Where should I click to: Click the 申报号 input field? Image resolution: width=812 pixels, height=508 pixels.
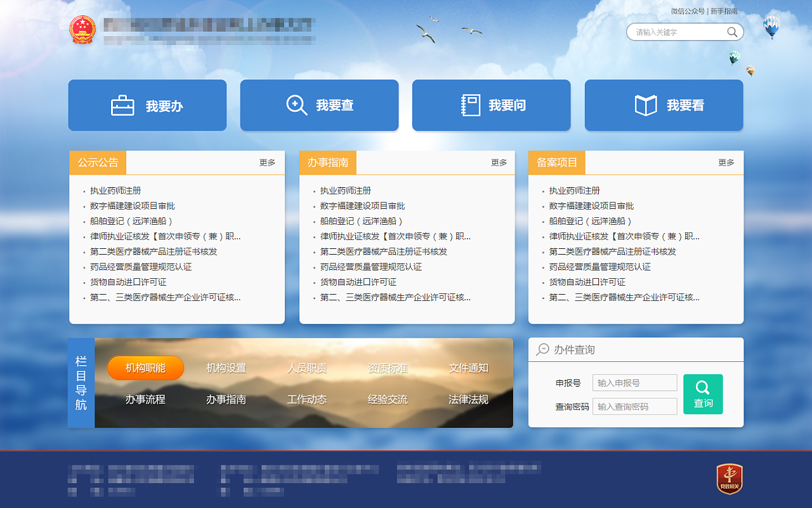[x=634, y=383]
